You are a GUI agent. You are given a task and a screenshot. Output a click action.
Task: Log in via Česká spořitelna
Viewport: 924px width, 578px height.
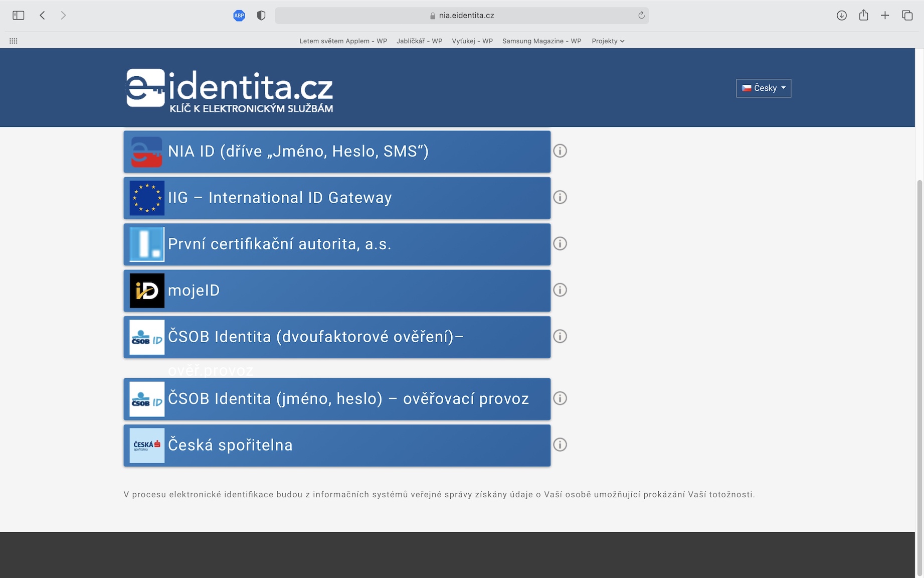click(337, 446)
